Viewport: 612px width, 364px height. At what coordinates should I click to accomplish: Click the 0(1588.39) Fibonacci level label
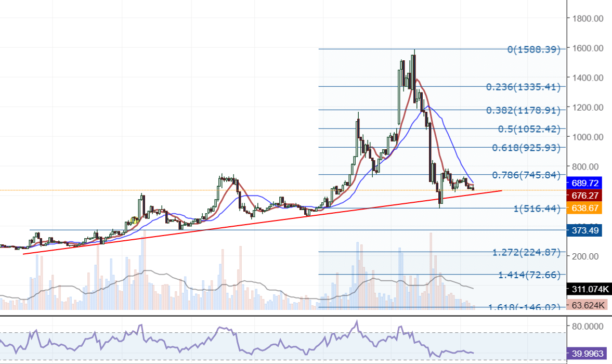534,49
